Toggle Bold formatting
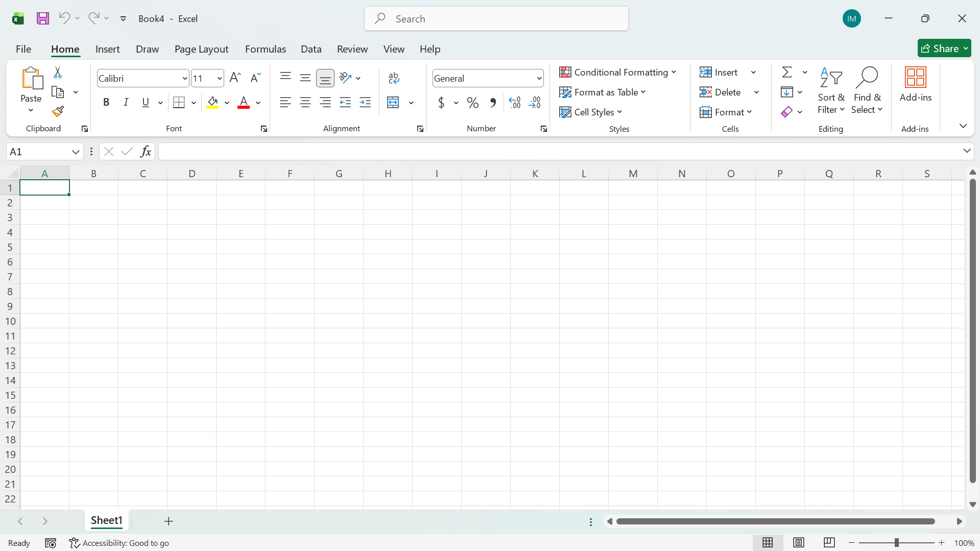 tap(106, 102)
